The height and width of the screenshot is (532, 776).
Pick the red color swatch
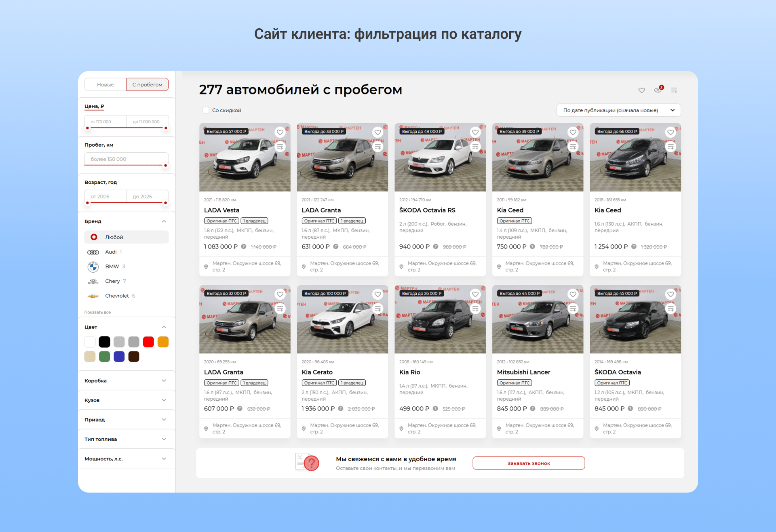(148, 342)
